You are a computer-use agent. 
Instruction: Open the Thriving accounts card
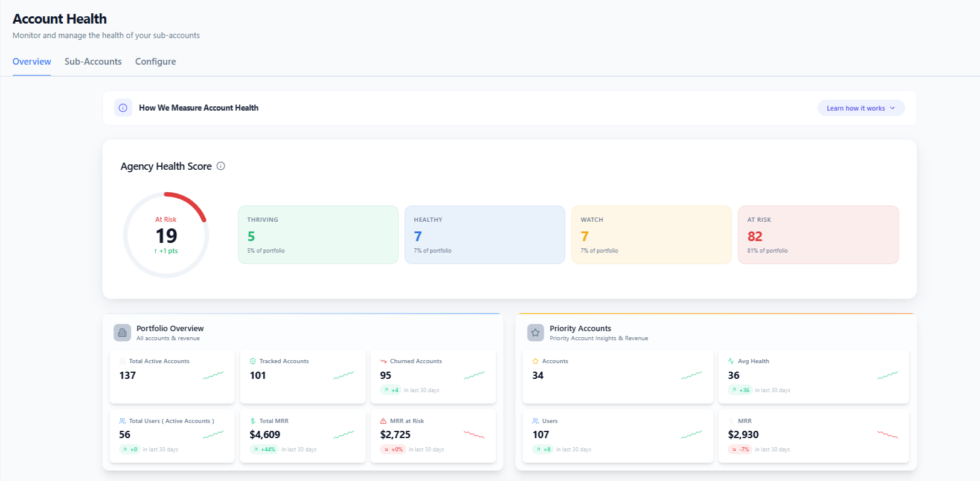pyautogui.click(x=318, y=235)
